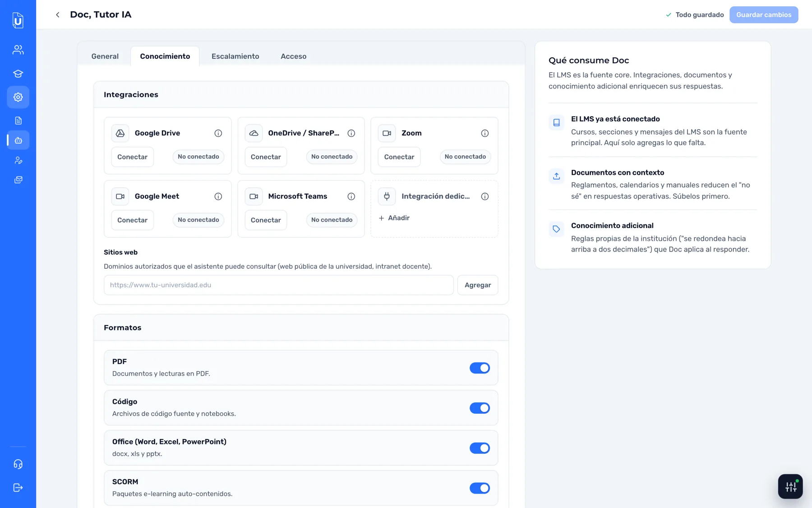Click the SCORM format label
The width and height of the screenshot is (812, 508).
tap(125, 482)
